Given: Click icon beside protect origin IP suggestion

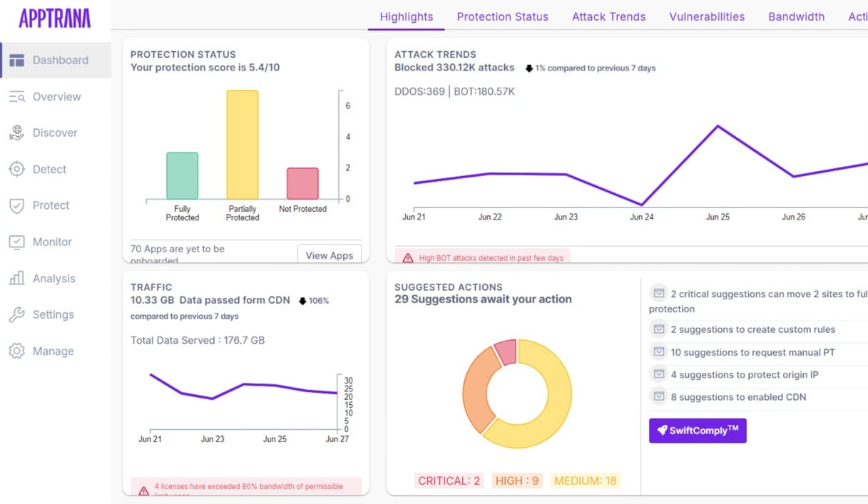Looking at the screenshot, I should coord(658,374).
